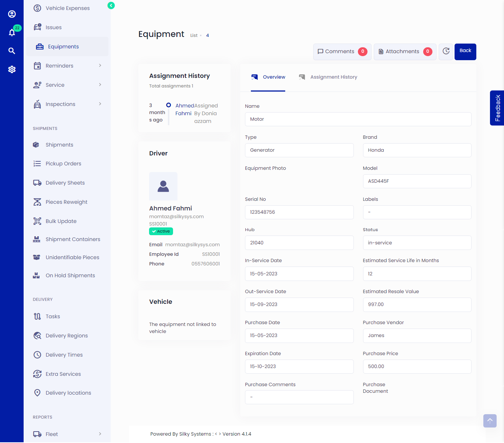Click the history clock icon button
504x443 pixels.
click(446, 51)
